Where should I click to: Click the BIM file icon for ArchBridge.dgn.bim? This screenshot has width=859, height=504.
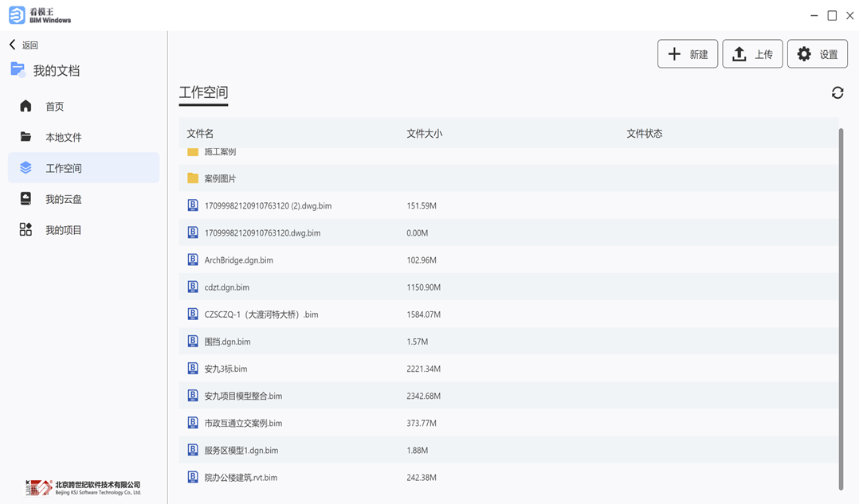pos(193,260)
